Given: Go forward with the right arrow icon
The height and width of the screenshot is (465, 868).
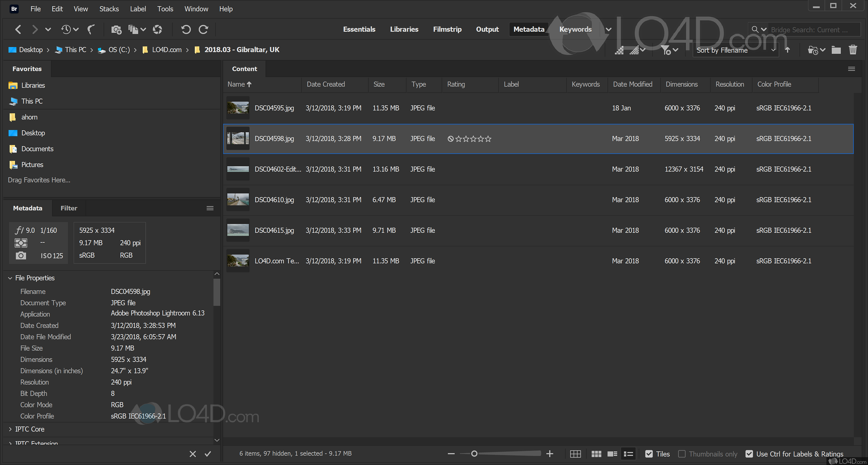Looking at the screenshot, I should pyautogui.click(x=35, y=29).
